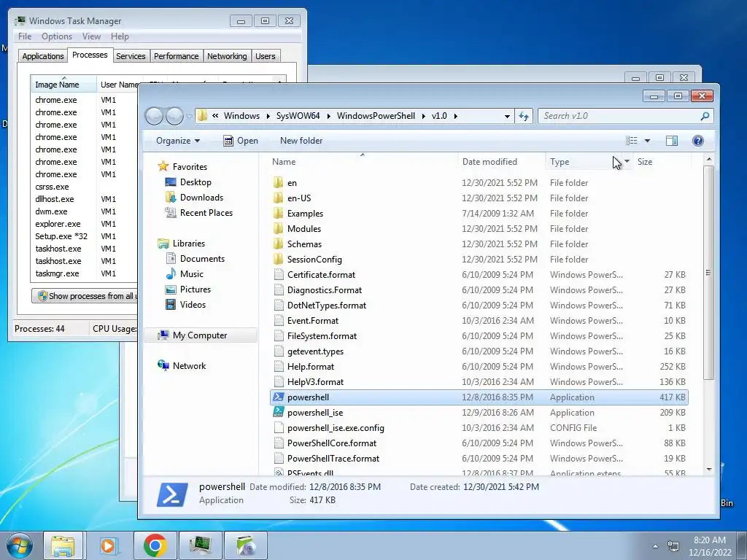Switch to Task Manager taskbar button
The height and width of the screenshot is (560, 747).
pos(201,545)
